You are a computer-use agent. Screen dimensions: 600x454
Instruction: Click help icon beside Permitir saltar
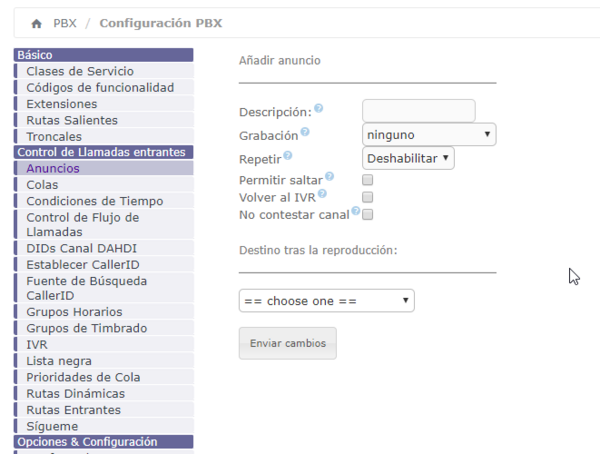coord(330,177)
